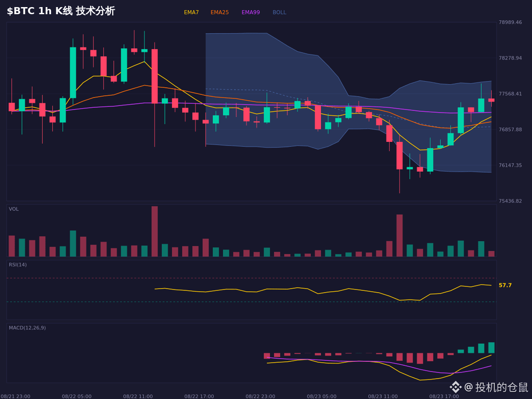Click the time label 08/23 11:00
The height and width of the screenshot is (399, 532).
(x=383, y=396)
